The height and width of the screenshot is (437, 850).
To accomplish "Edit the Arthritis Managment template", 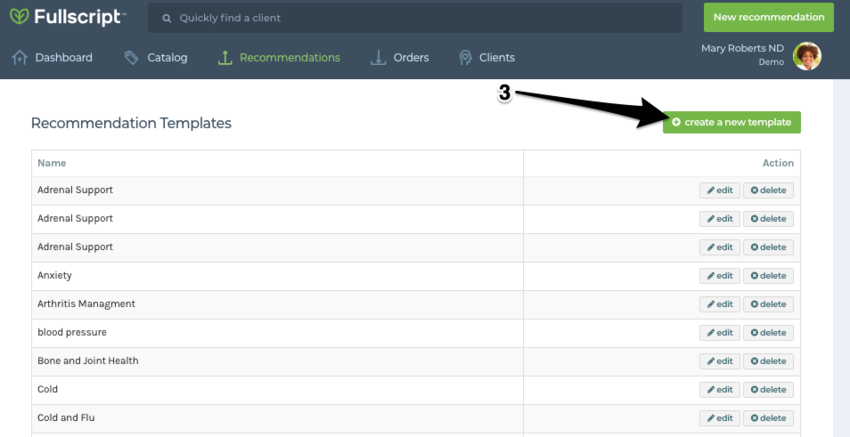I will point(719,304).
